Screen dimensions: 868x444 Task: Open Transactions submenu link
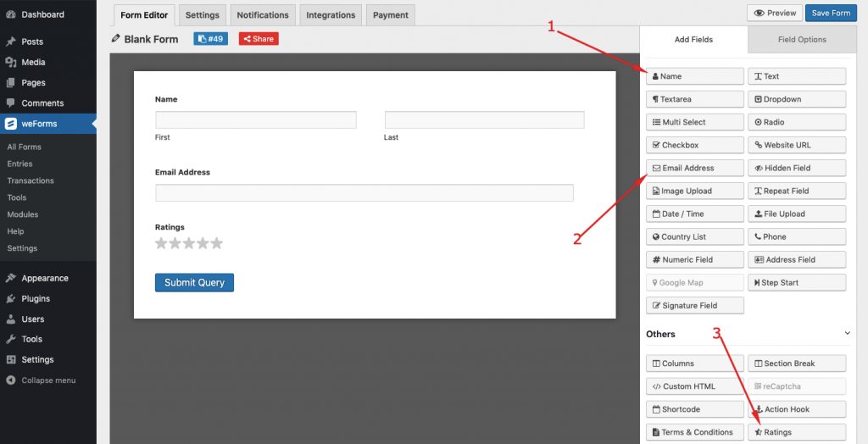click(31, 180)
